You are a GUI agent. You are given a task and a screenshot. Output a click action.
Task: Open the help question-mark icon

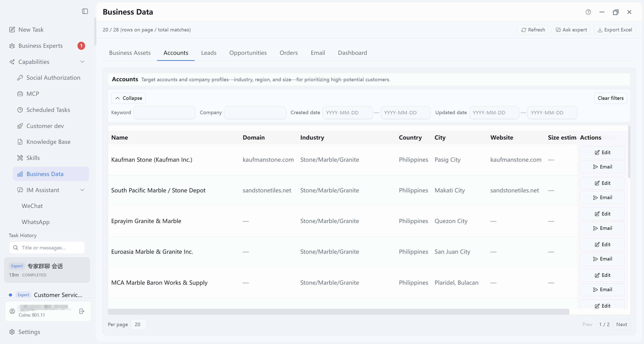point(588,12)
